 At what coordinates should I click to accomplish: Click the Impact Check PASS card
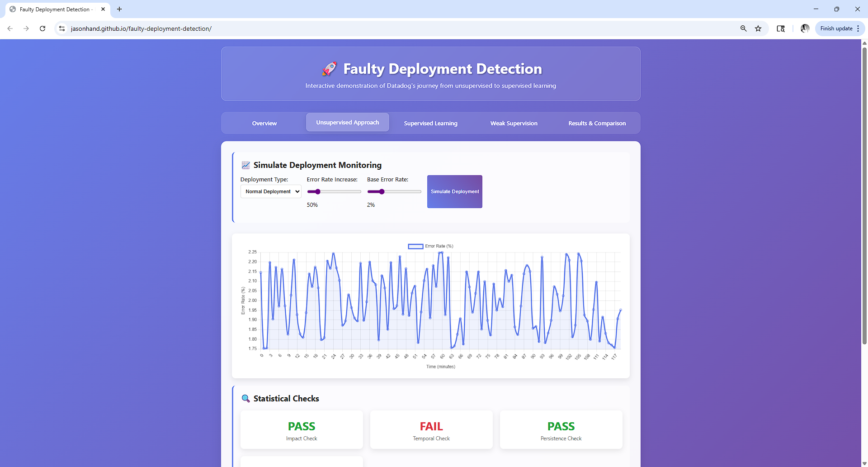302,430
